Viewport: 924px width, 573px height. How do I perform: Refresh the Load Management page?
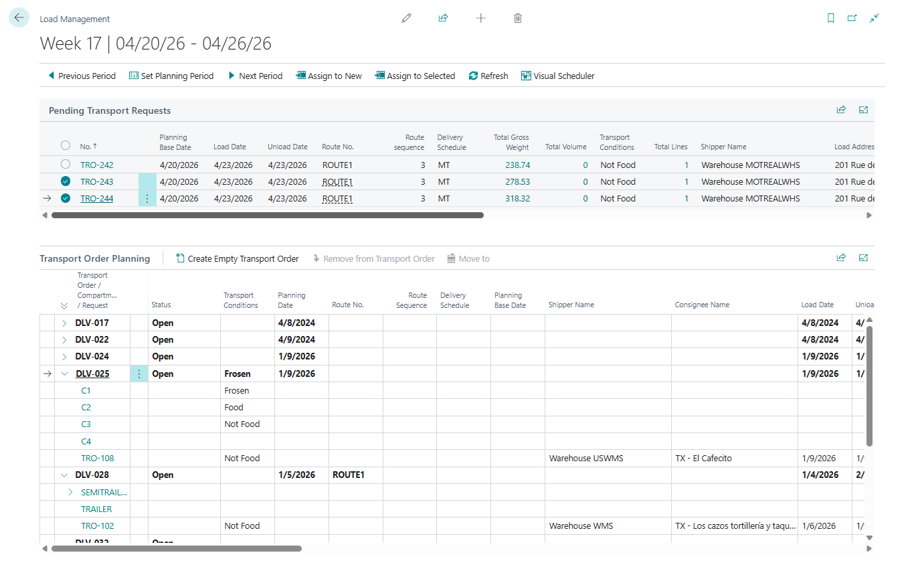click(488, 76)
